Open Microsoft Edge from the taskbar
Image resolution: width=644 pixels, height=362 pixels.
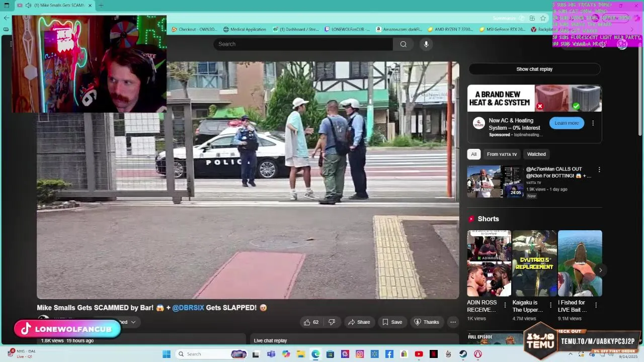[x=315, y=354]
